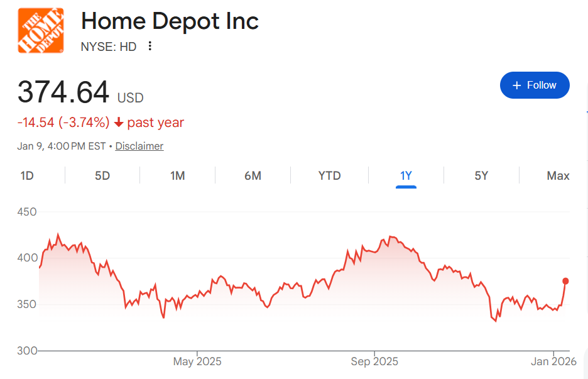Switch to the 5D time range
This screenshot has width=588, height=379.
click(102, 175)
